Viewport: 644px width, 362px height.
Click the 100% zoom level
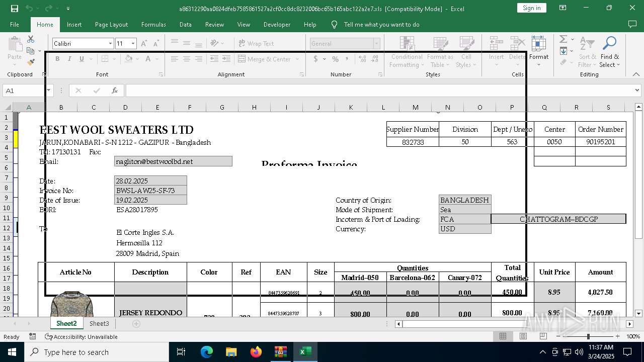(x=633, y=336)
